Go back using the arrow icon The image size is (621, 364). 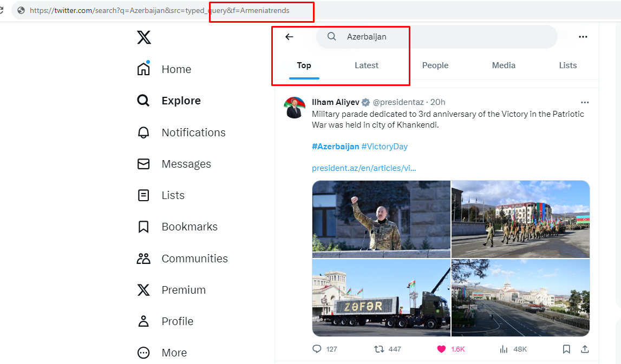coord(289,37)
